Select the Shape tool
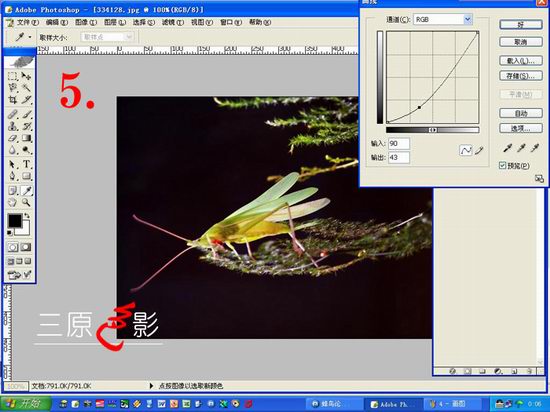The width and height of the screenshot is (550, 412). pyautogui.click(x=26, y=176)
